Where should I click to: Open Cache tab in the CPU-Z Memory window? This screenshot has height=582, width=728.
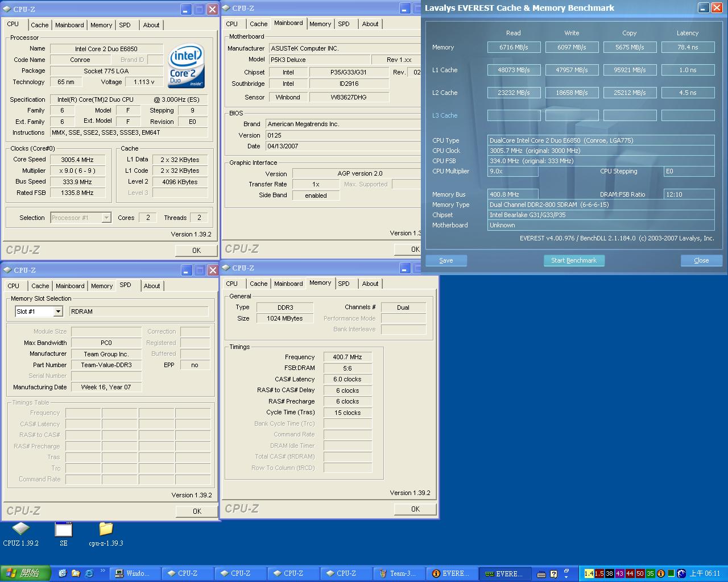point(258,284)
